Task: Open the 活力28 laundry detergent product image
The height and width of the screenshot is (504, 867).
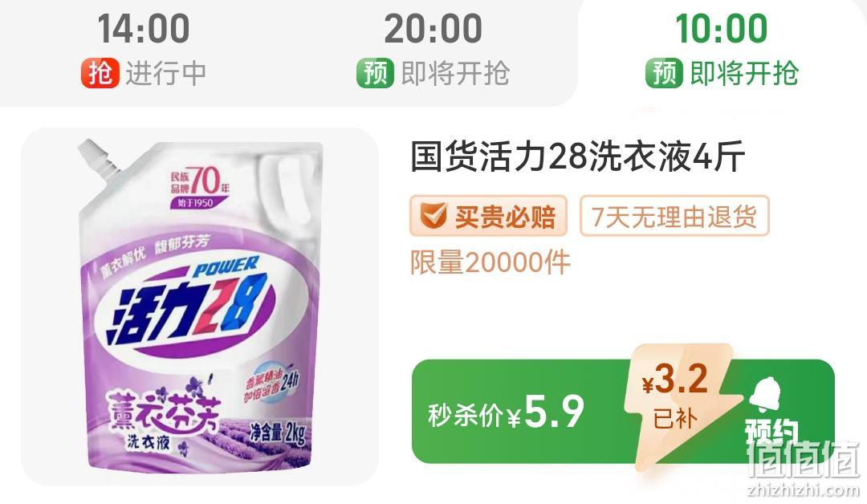Action: [200, 307]
